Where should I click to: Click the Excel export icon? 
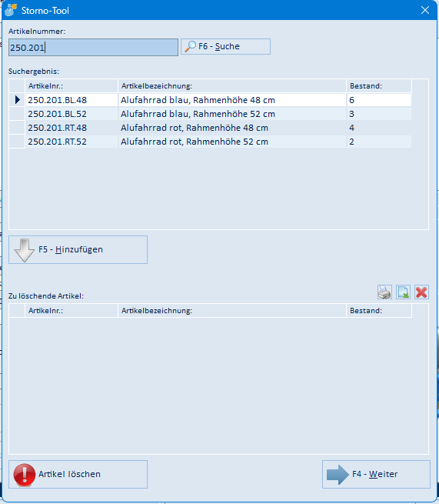pos(403,292)
